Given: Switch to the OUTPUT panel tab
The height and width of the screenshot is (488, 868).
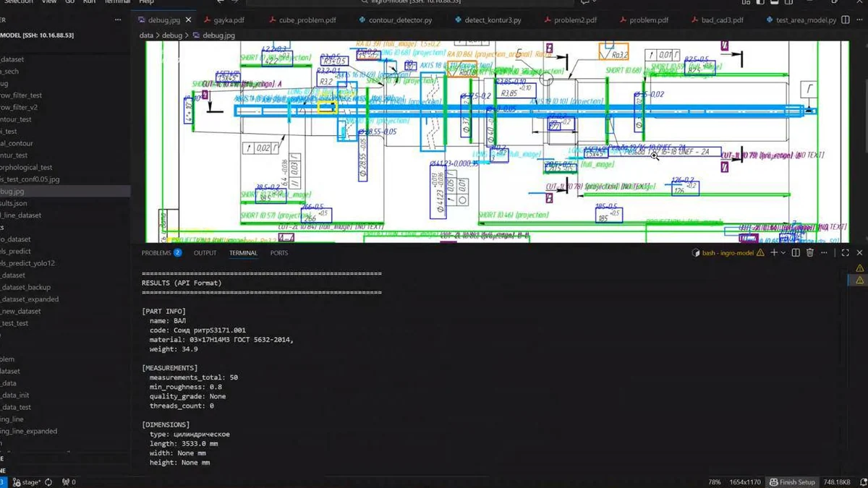Looking at the screenshot, I should click(x=205, y=253).
